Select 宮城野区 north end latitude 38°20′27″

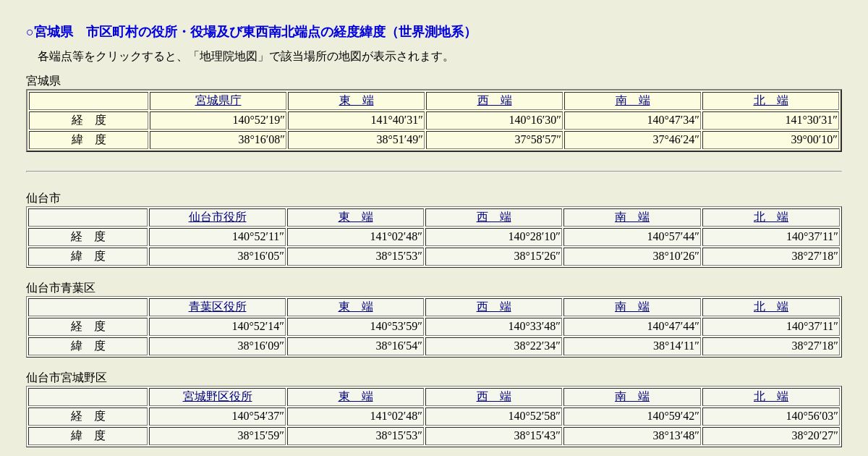[x=814, y=436]
